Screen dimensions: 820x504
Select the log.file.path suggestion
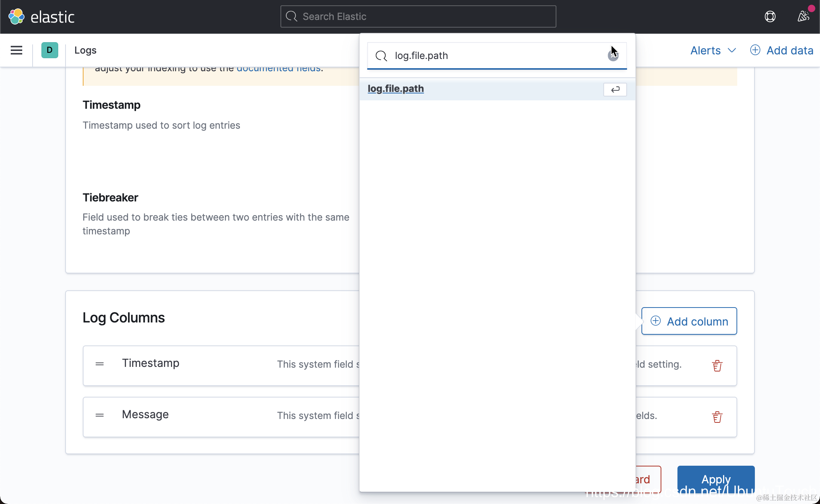click(x=396, y=89)
